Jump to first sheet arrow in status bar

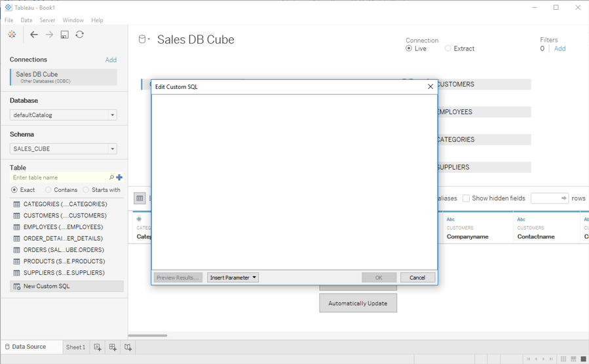pyautogui.click(x=529, y=359)
